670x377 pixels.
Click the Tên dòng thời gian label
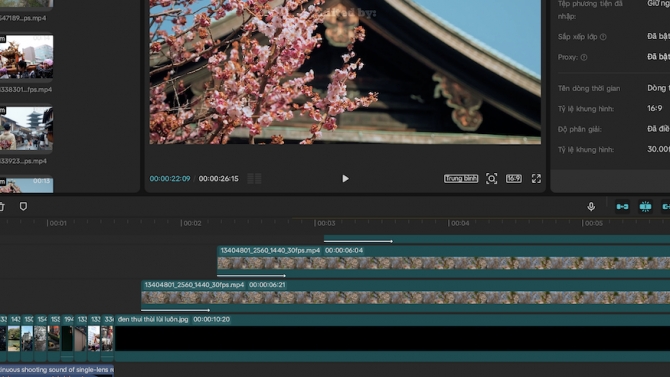click(589, 88)
